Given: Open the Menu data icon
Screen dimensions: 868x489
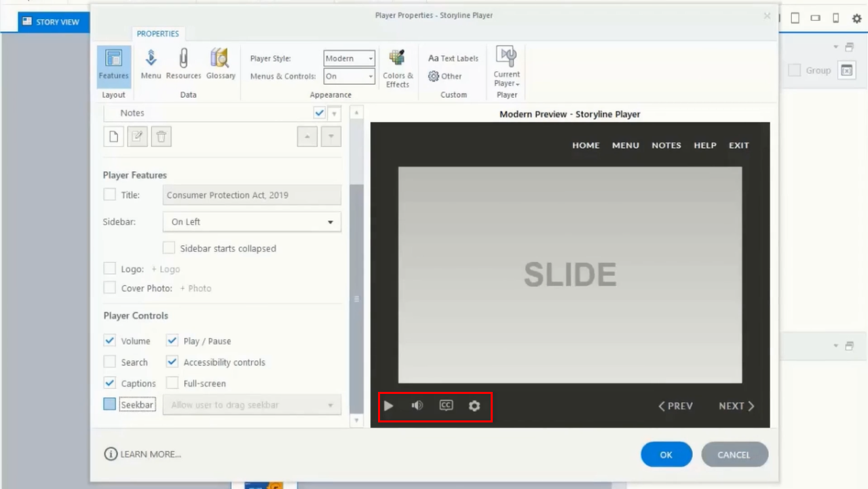Looking at the screenshot, I should click(151, 65).
